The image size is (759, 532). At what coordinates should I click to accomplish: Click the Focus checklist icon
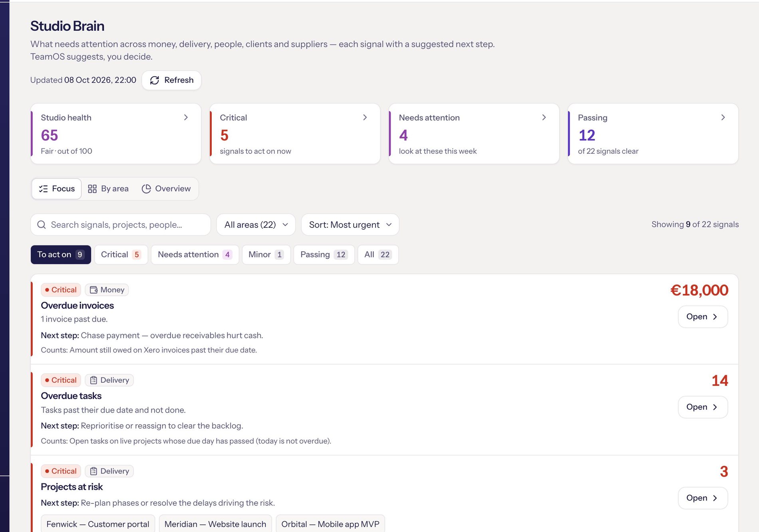coord(43,189)
